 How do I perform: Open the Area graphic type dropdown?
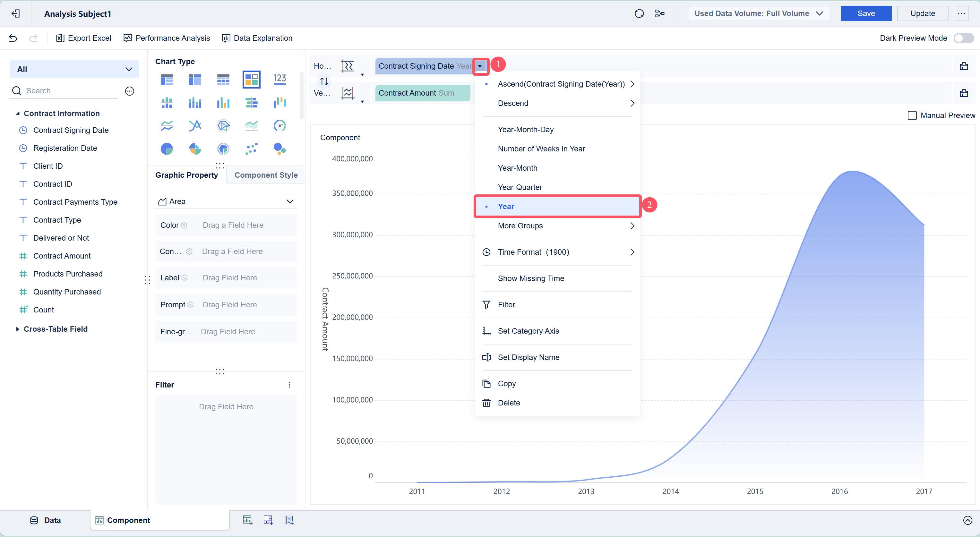[x=226, y=201]
